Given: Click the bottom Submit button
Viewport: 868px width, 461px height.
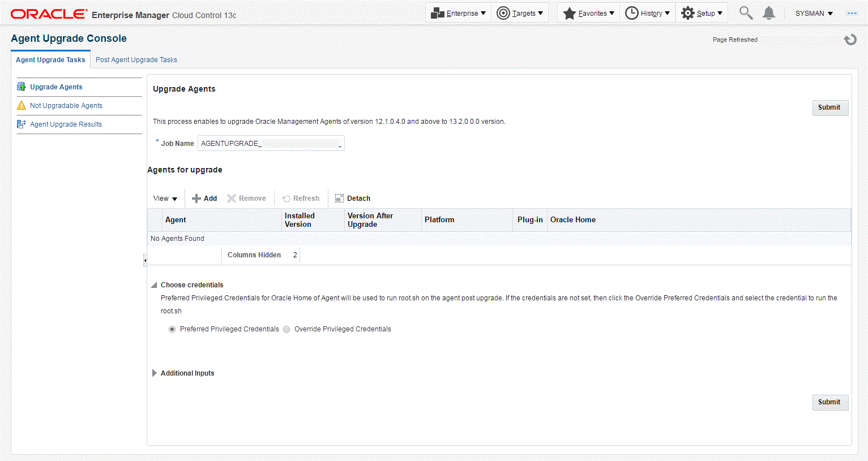Looking at the screenshot, I should click(x=830, y=402).
